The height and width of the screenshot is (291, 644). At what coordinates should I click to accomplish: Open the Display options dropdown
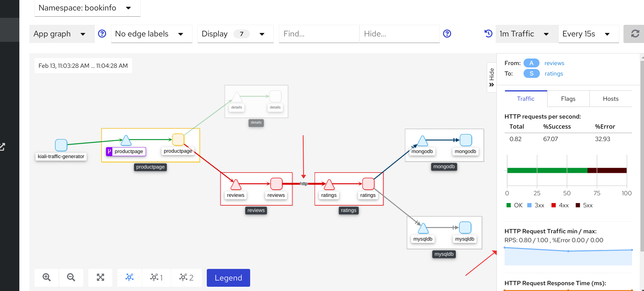tap(235, 34)
